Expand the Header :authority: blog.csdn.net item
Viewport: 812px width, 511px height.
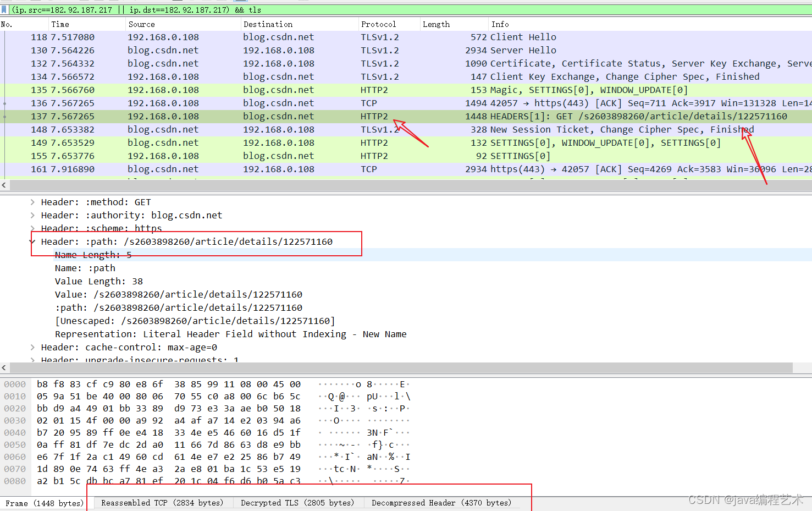(x=32, y=216)
